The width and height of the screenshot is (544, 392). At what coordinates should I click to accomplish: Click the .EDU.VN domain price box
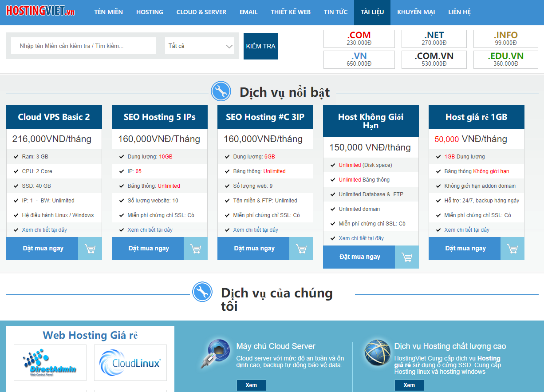505,59
